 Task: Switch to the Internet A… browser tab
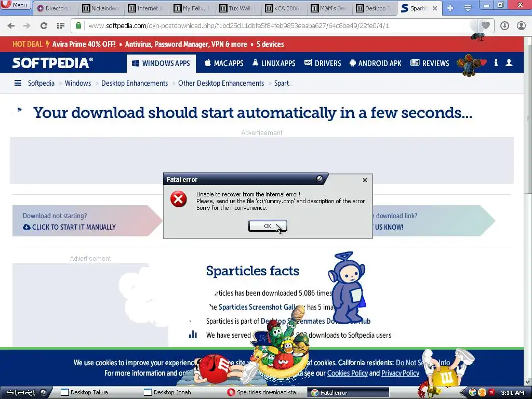click(147, 8)
